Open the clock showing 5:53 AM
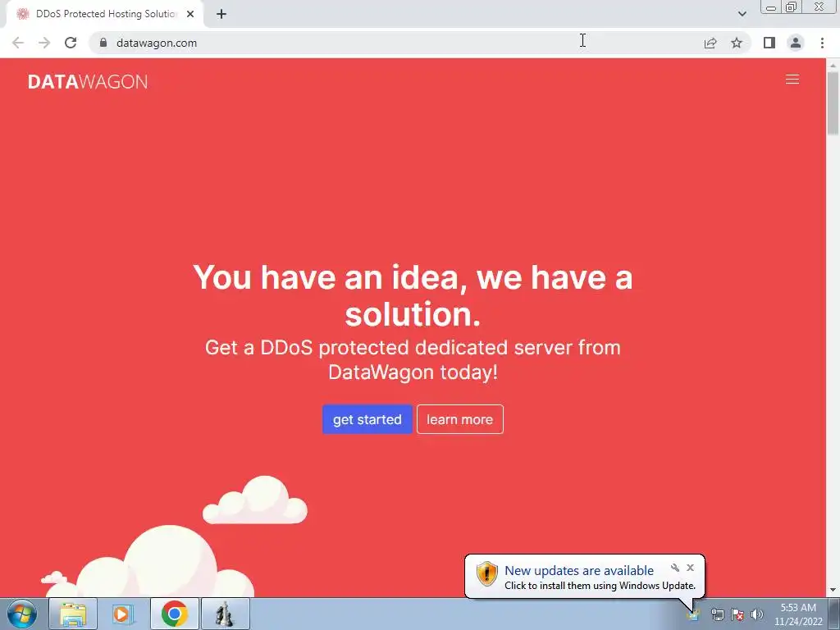This screenshot has height=630, width=840. pos(798,614)
